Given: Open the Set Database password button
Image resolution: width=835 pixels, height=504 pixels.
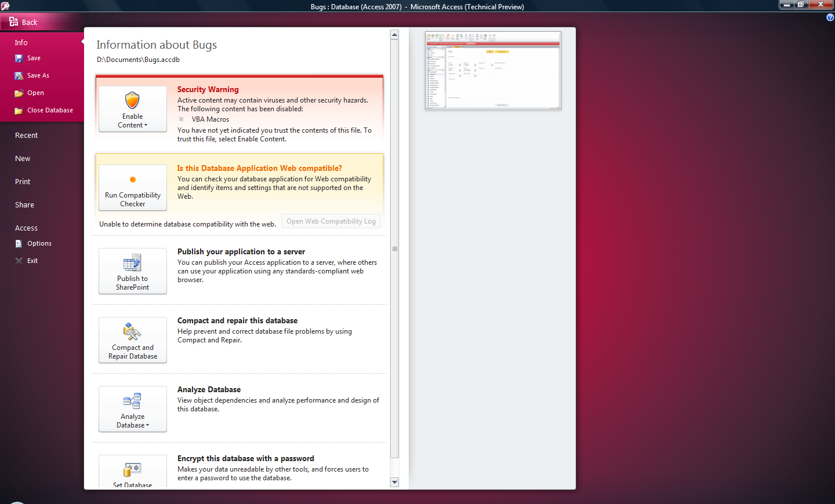Looking at the screenshot, I should click(133, 473).
